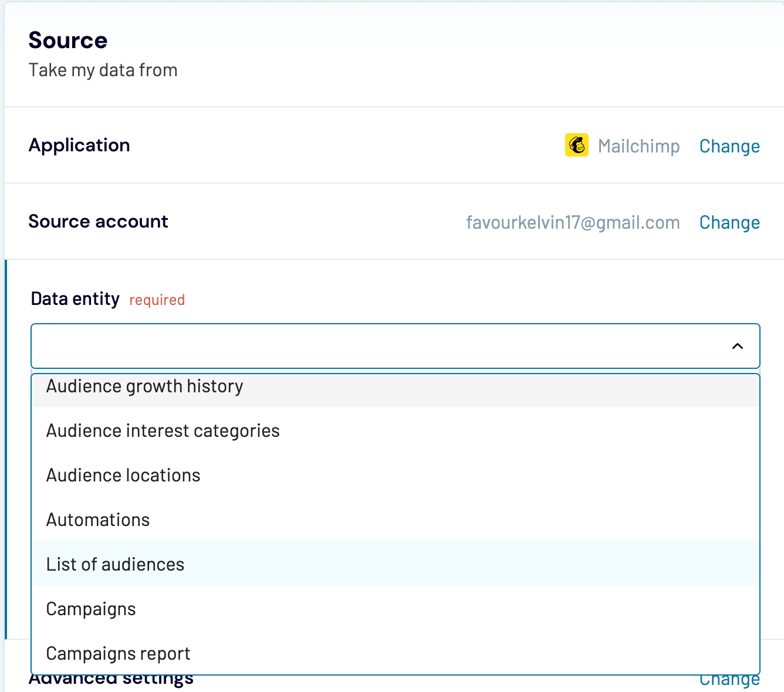Screen dimensions: 784x692
Task: Select Audience interest categories option
Action: point(163,430)
